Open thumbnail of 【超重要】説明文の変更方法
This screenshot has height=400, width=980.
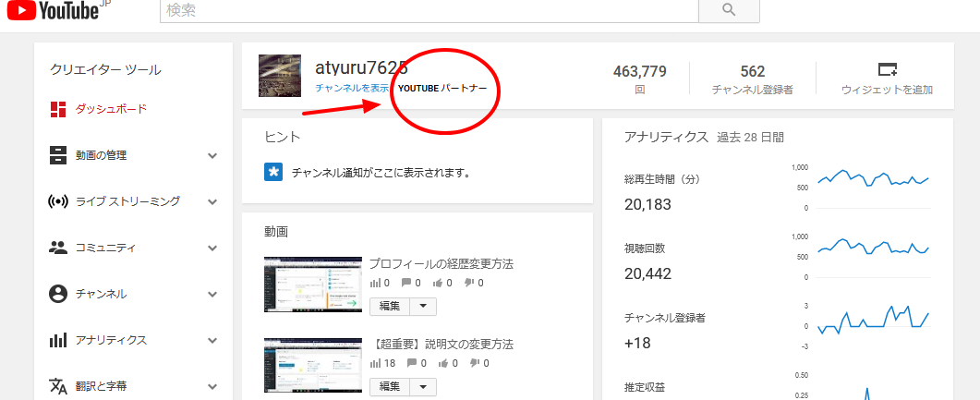[x=313, y=366]
